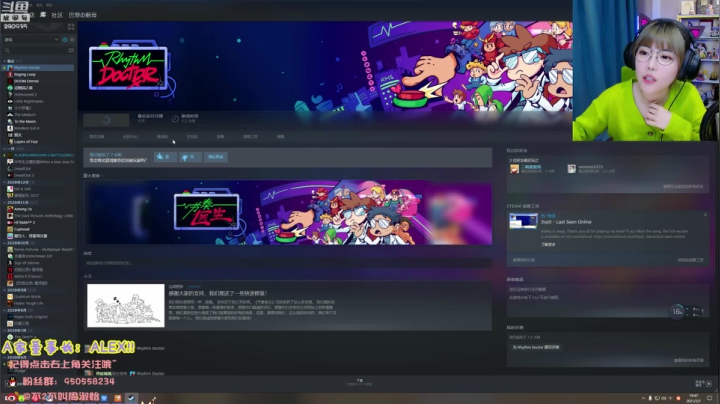The height and width of the screenshot is (404, 720).
Task: Open the discussions tab under the banner
Action: click(192, 137)
